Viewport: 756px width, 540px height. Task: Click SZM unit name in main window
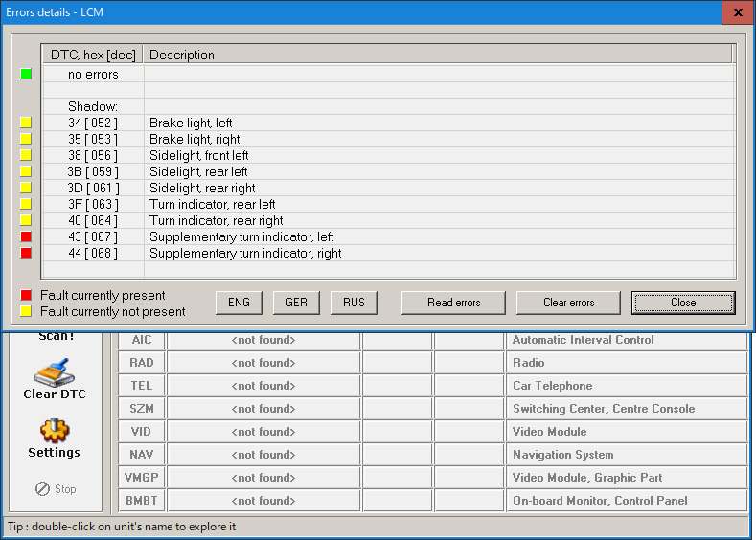(x=142, y=409)
